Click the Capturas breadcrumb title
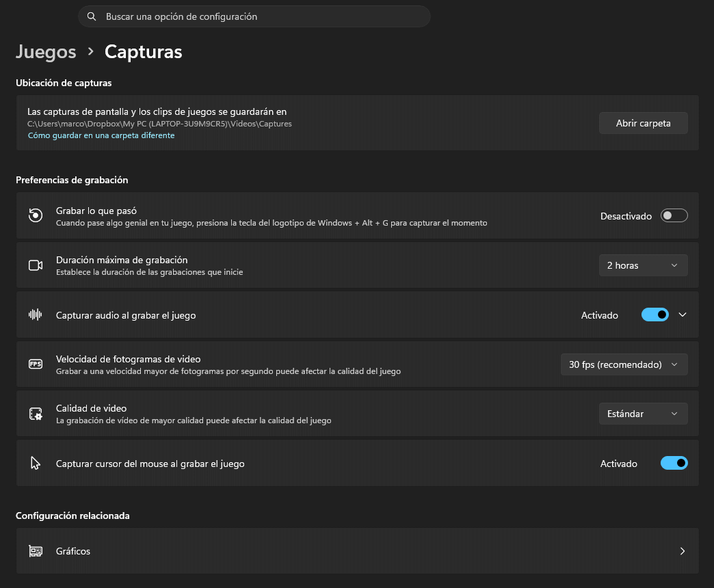This screenshot has width=714, height=588. click(x=144, y=52)
